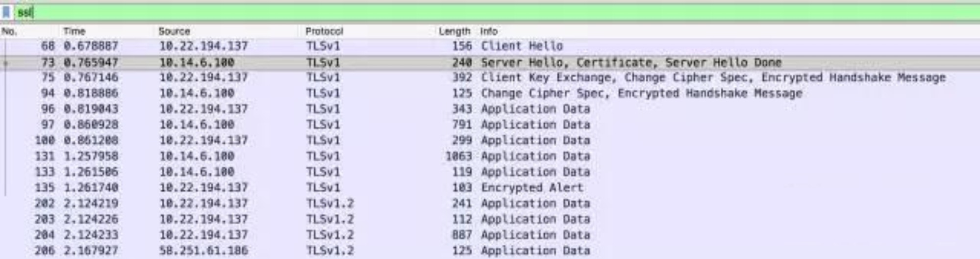Select packet number 202

tap(44, 203)
